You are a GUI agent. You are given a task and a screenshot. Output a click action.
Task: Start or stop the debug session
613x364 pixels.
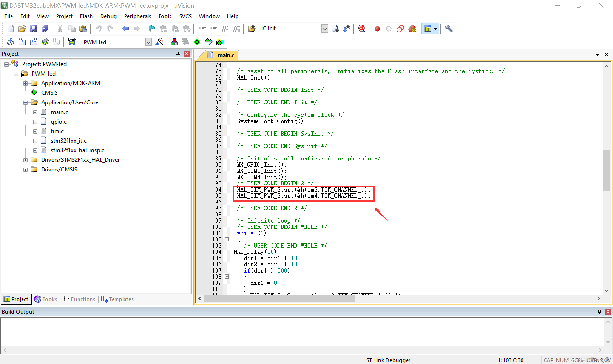pos(362,29)
